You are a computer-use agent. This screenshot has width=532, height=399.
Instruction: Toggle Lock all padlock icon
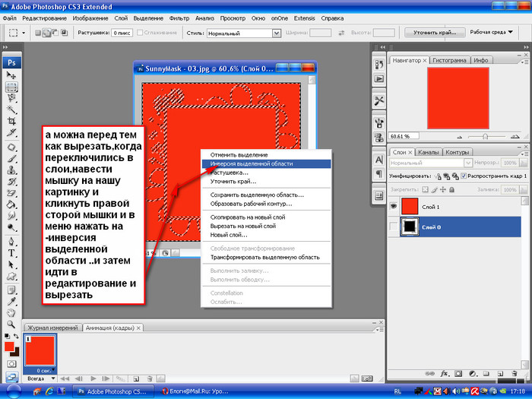click(x=451, y=190)
